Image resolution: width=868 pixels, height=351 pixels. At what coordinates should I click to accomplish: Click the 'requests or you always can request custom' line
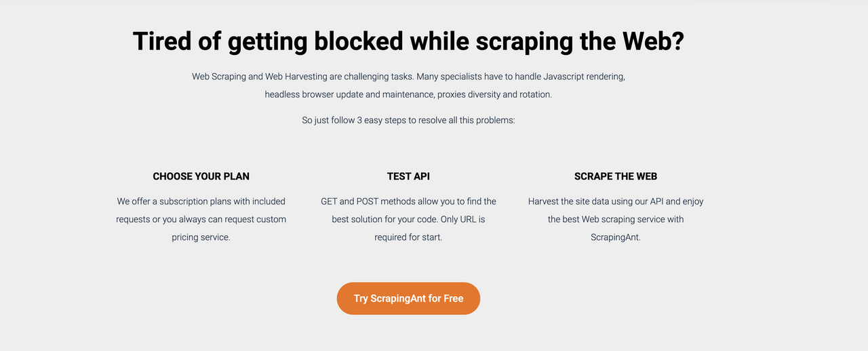click(201, 219)
